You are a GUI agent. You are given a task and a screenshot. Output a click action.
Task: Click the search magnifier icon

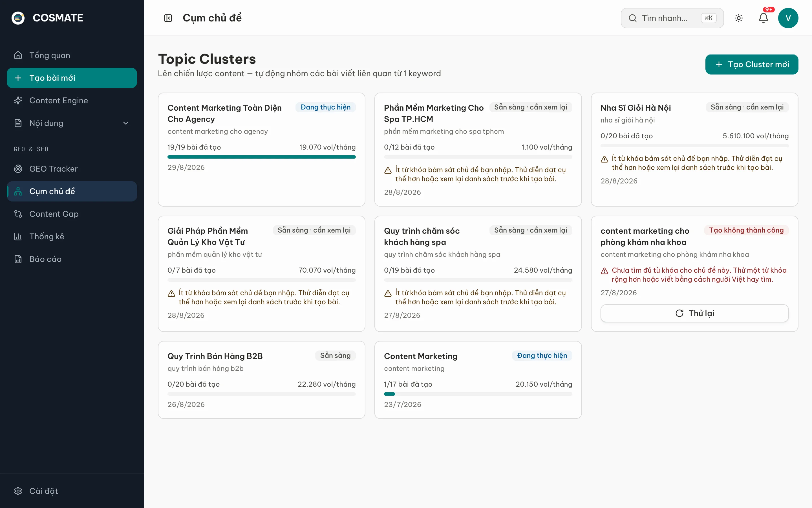(x=632, y=18)
